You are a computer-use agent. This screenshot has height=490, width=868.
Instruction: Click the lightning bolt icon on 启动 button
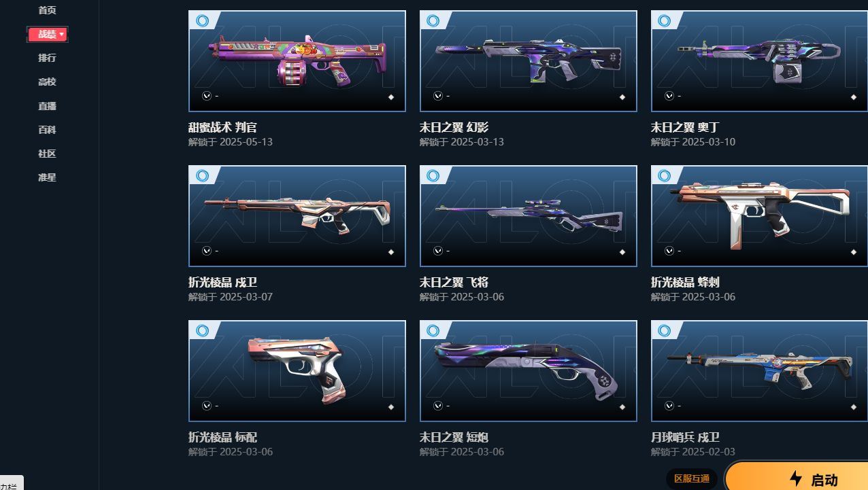(796, 479)
